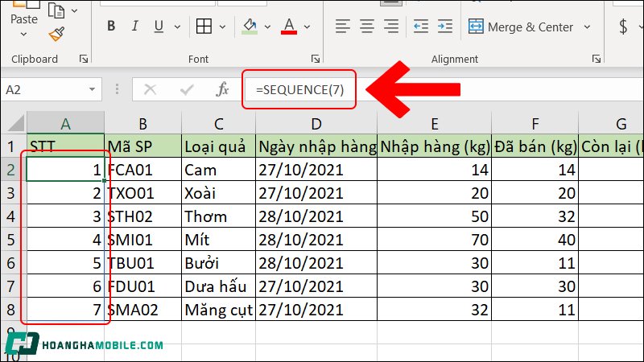Decrease the cell indent

click(421, 27)
